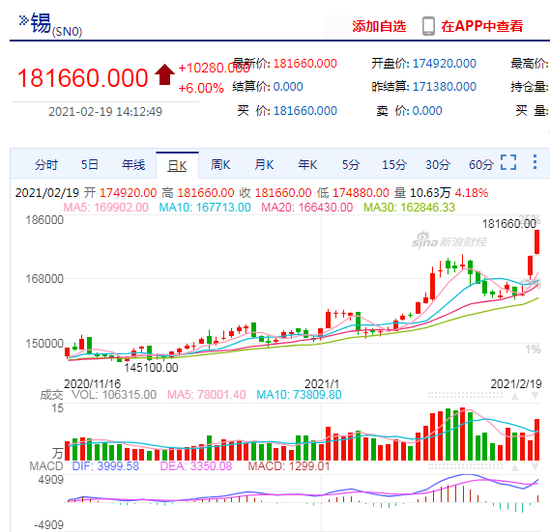The image size is (550, 532).
Task: Select the 周K weekly chart tab
Action: [220, 164]
